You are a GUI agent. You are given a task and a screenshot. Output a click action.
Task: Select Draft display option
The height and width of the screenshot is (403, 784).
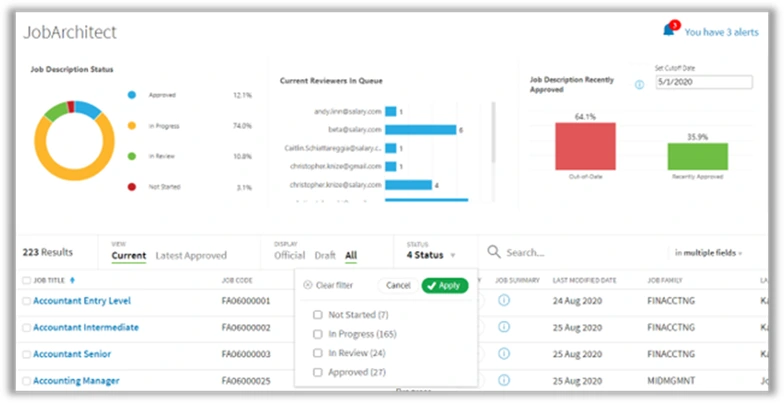click(325, 256)
